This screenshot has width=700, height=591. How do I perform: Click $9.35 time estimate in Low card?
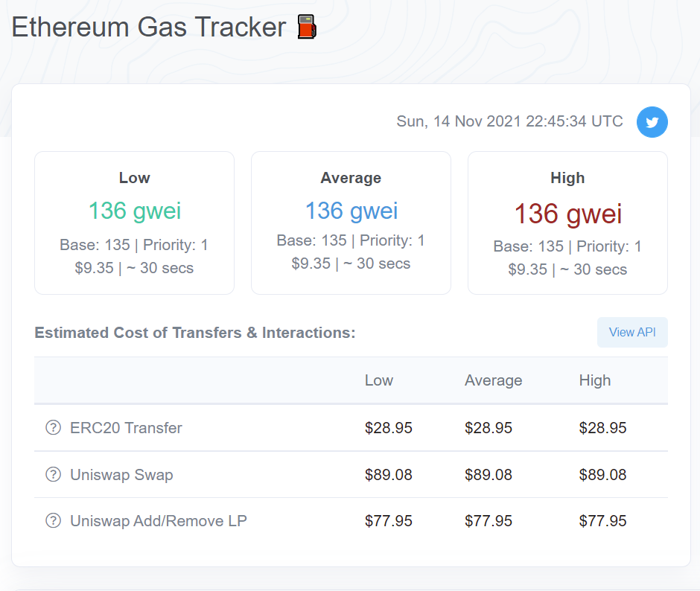[x=134, y=268]
